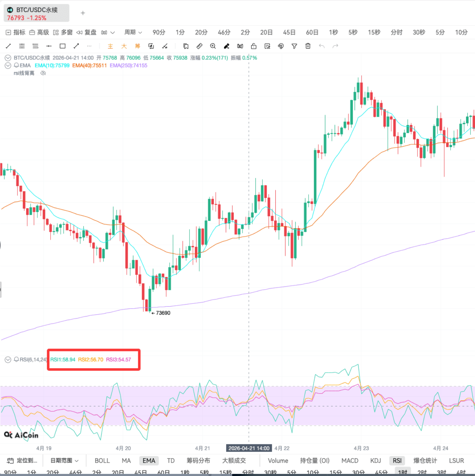
Task: Open the bookmark icon in the toolbar
Action: click(186, 46)
